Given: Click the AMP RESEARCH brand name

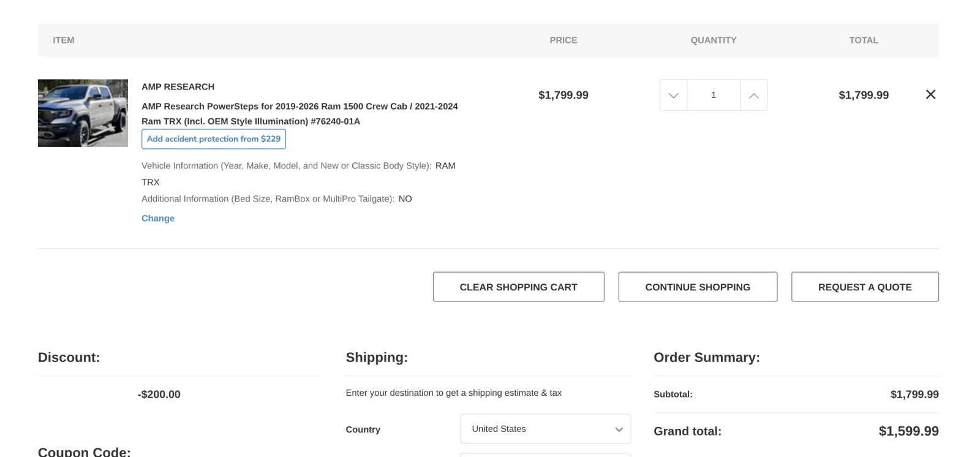Looking at the screenshot, I should 178,86.
